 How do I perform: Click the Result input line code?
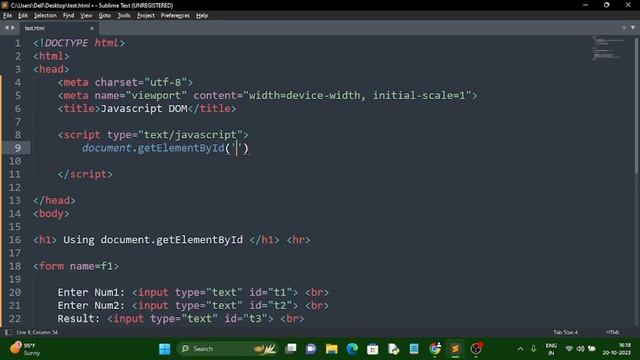[x=180, y=318]
